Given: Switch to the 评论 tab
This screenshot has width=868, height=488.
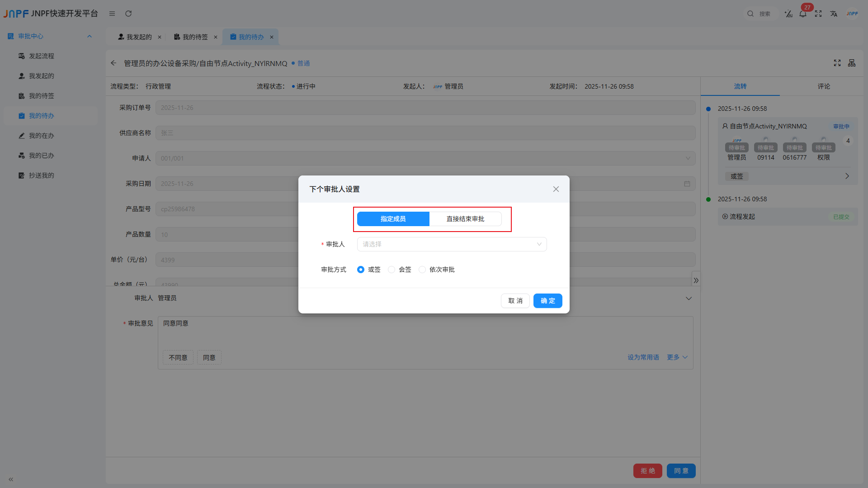Looking at the screenshot, I should click(x=823, y=86).
